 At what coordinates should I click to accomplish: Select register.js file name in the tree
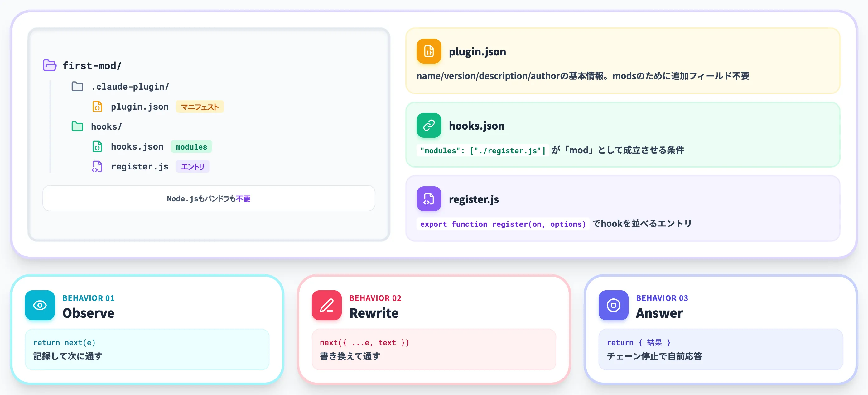140,166
